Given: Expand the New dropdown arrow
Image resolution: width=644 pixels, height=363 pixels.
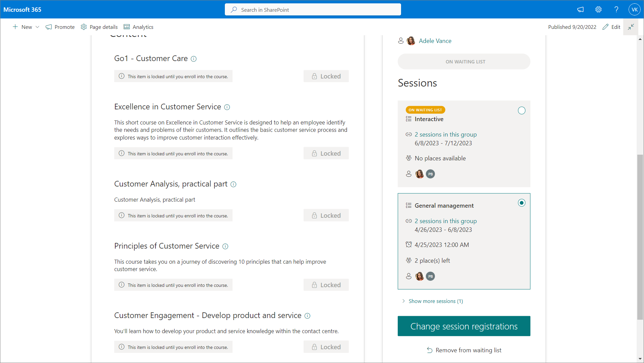Looking at the screenshot, I should [x=38, y=27].
